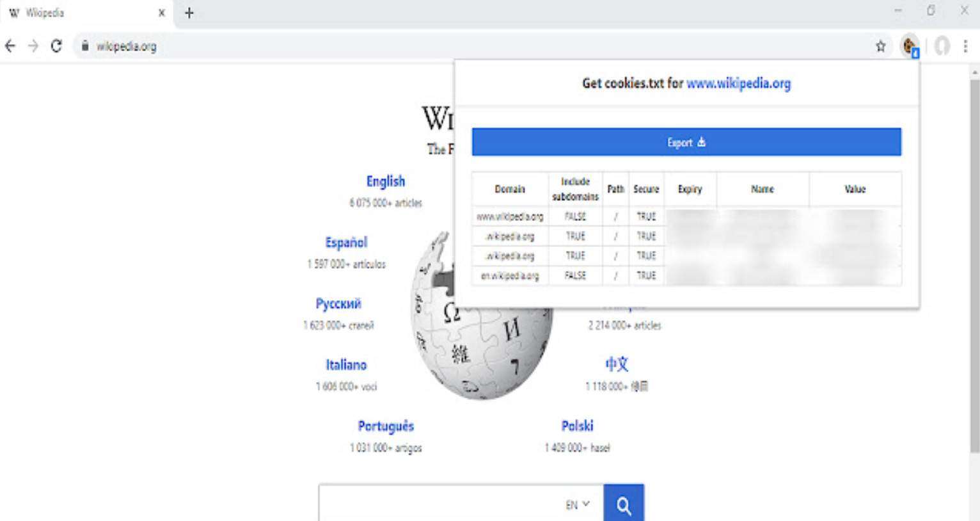Screen dimensions: 980x521
Task: Click Secure TRUE in the en.wikipedia.org row
Action: [646, 276]
